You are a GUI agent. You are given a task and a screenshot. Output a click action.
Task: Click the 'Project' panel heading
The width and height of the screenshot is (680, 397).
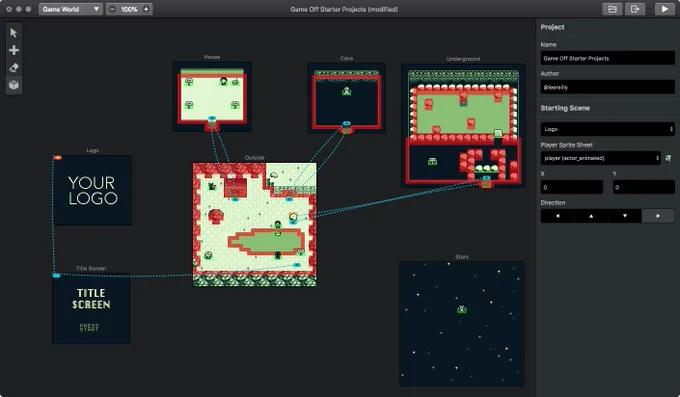click(x=552, y=27)
